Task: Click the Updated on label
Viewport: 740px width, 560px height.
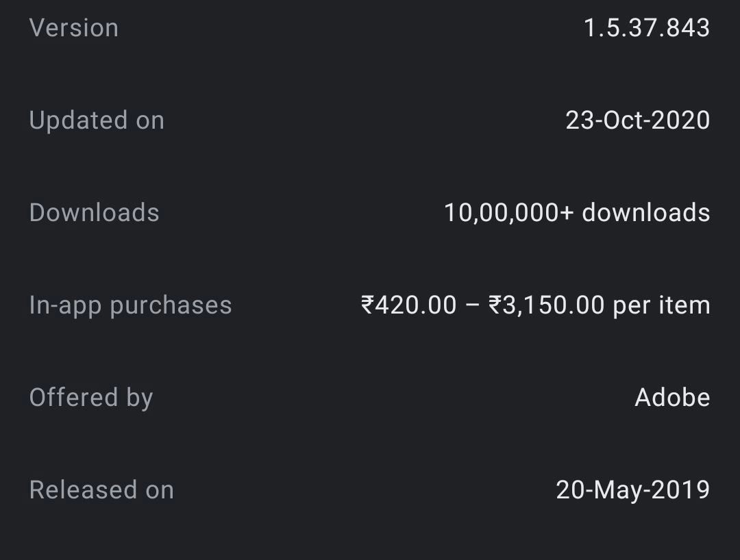Action: point(97,120)
